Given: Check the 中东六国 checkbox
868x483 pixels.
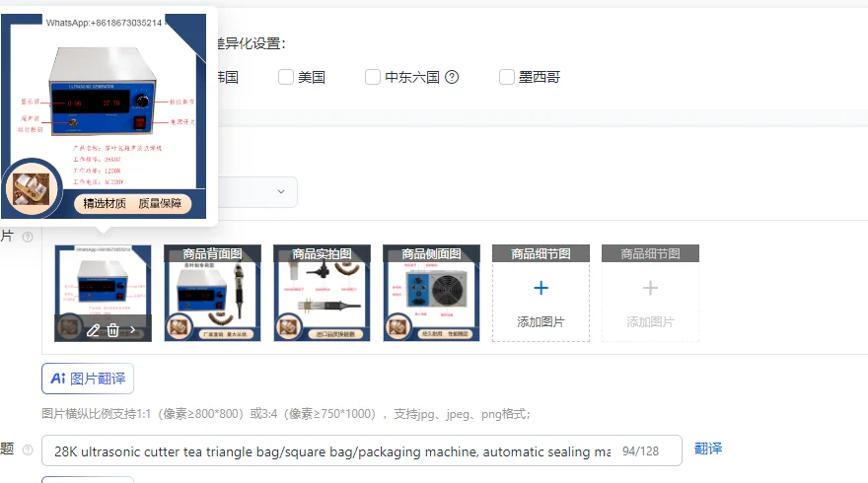Looking at the screenshot, I should point(373,77).
